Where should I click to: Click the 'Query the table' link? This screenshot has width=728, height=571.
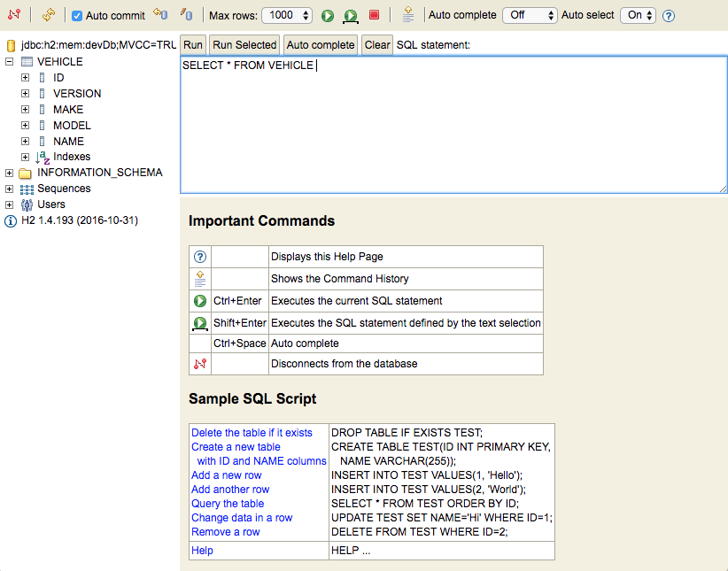(228, 504)
